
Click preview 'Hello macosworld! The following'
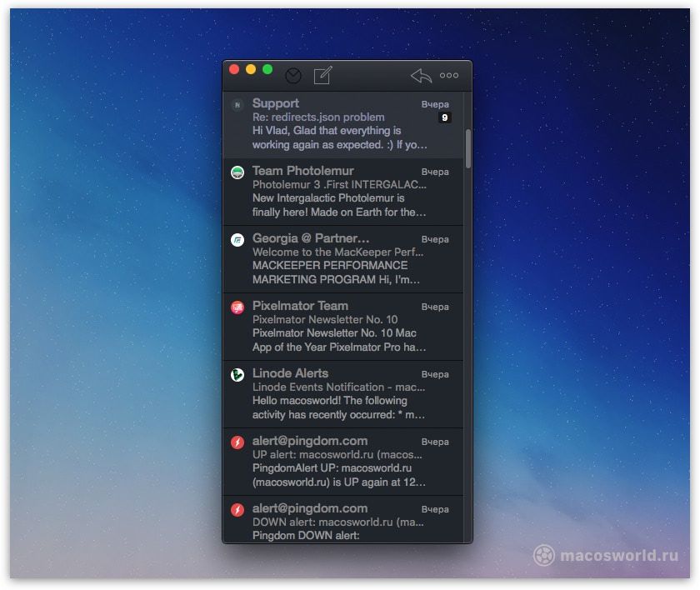pyautogui.click(x=330, y=401)
